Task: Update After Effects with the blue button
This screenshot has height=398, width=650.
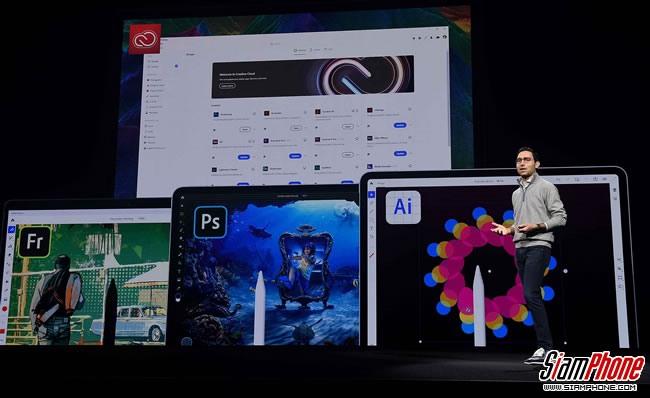Action: tap(400, 153)
